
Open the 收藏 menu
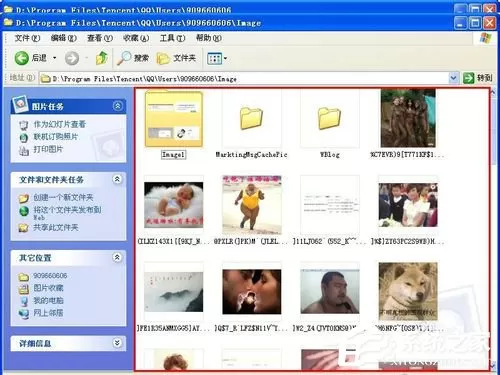click(136, 38)
